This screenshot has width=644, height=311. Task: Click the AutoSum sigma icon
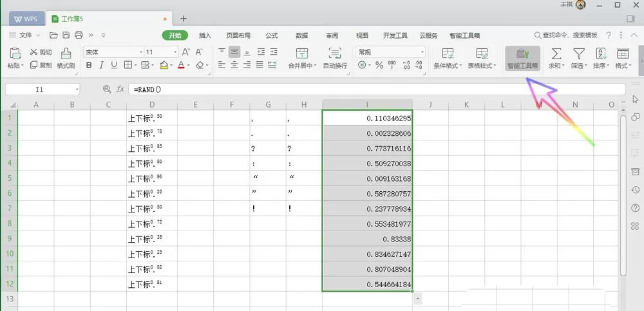click(556, 53)
